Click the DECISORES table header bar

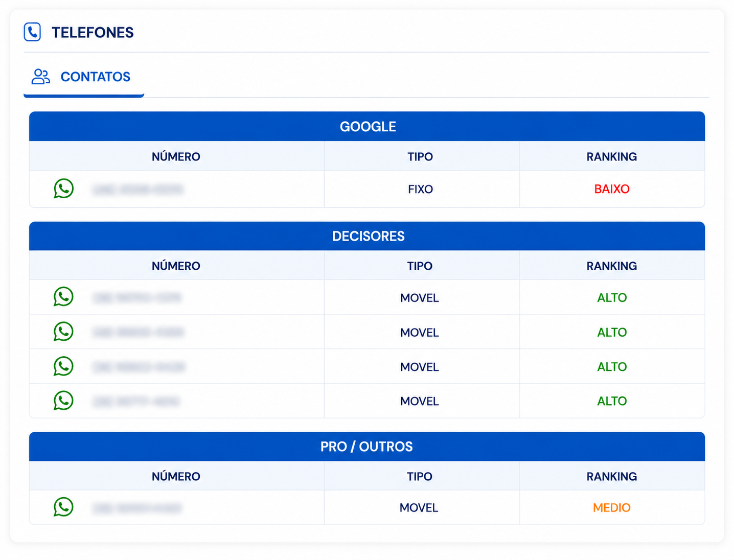[367, 236]
